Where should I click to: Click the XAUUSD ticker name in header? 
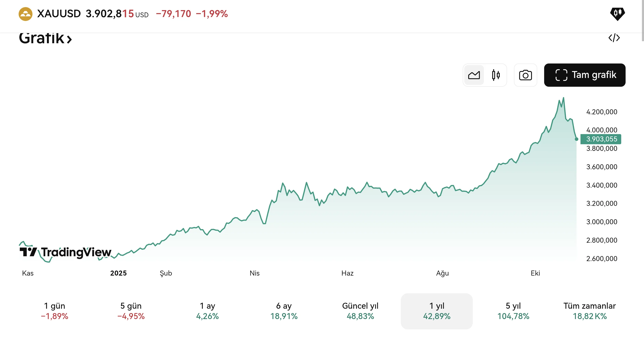[59, 14]
